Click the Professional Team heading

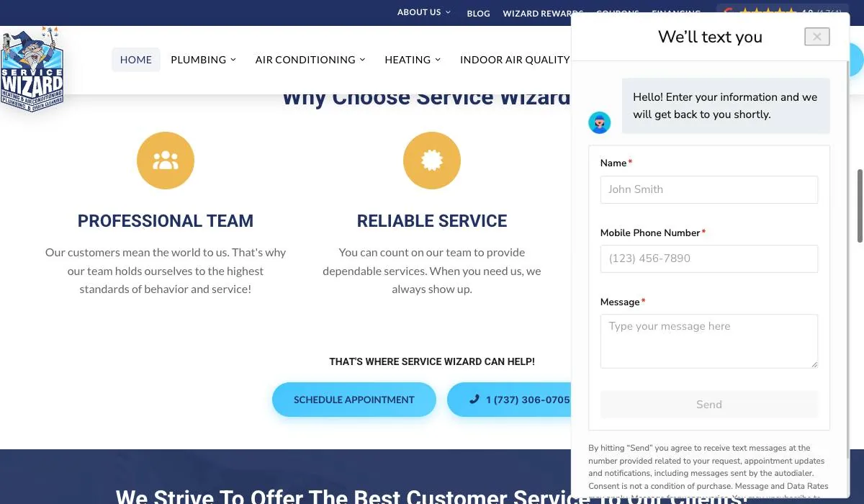166,221
